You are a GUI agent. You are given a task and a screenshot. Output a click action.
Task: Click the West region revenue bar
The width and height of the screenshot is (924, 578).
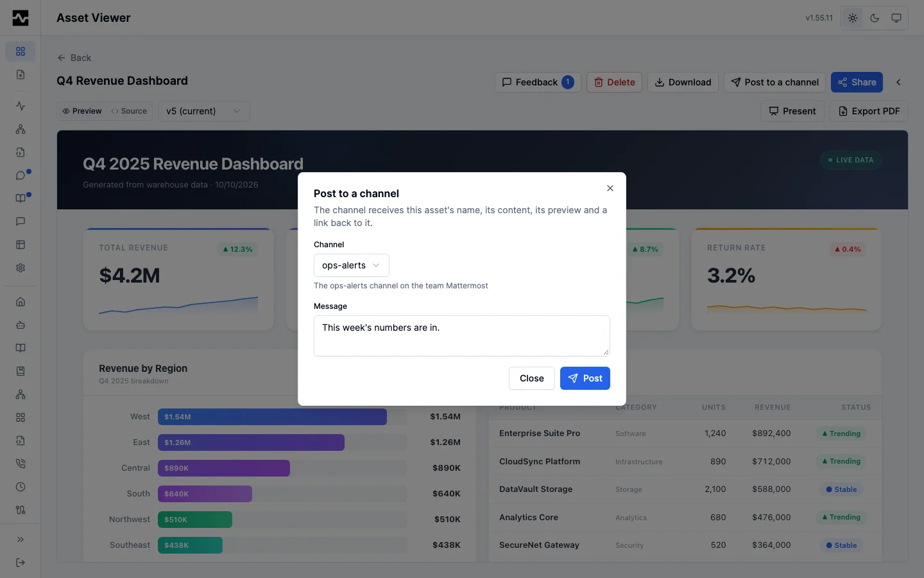point(272,417)
